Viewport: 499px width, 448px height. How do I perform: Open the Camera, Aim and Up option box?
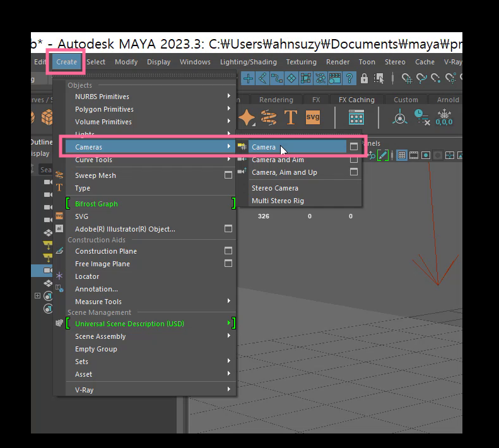353,172
